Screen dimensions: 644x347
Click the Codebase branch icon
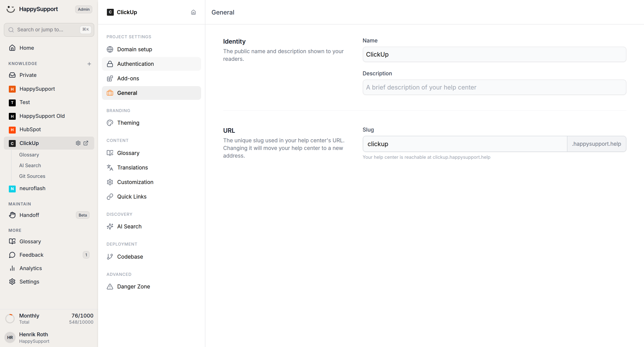pyautogui.click(x=110, y=257)
